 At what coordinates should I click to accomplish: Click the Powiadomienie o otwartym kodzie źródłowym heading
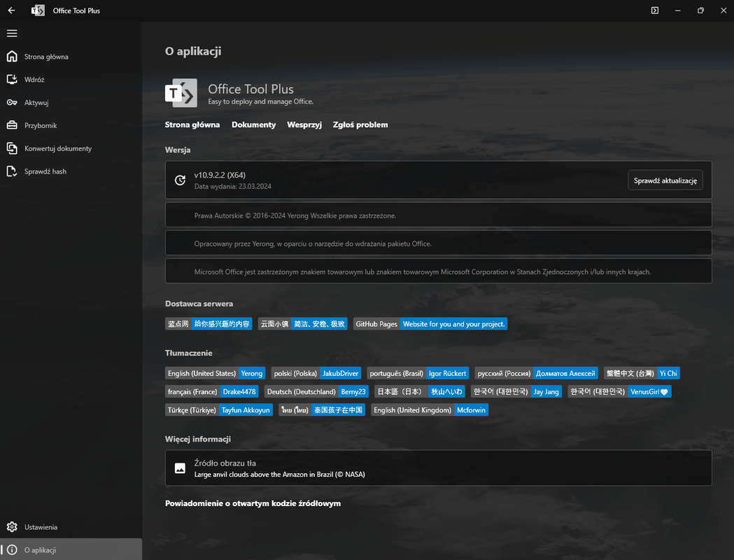[253, 503]
